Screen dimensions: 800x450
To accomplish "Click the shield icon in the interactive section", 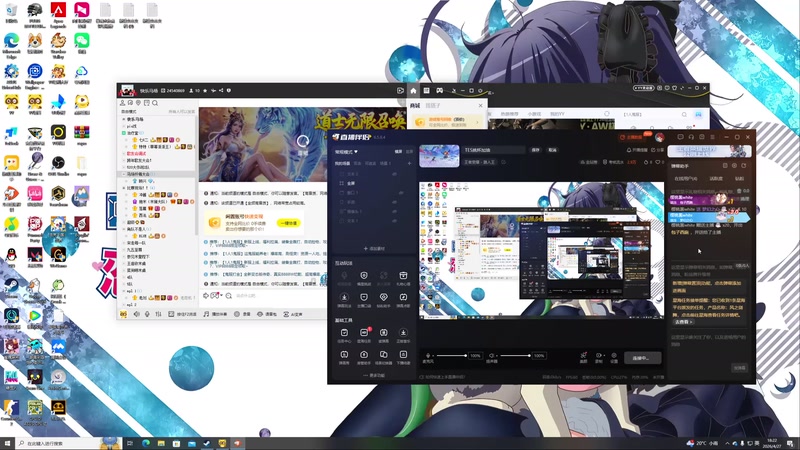I will point(364,276).
